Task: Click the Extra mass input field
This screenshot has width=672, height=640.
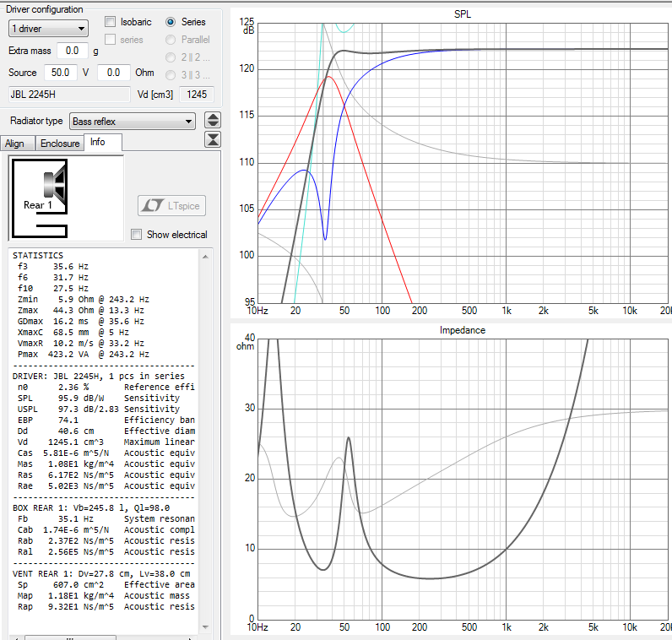Action: [73, 51]
